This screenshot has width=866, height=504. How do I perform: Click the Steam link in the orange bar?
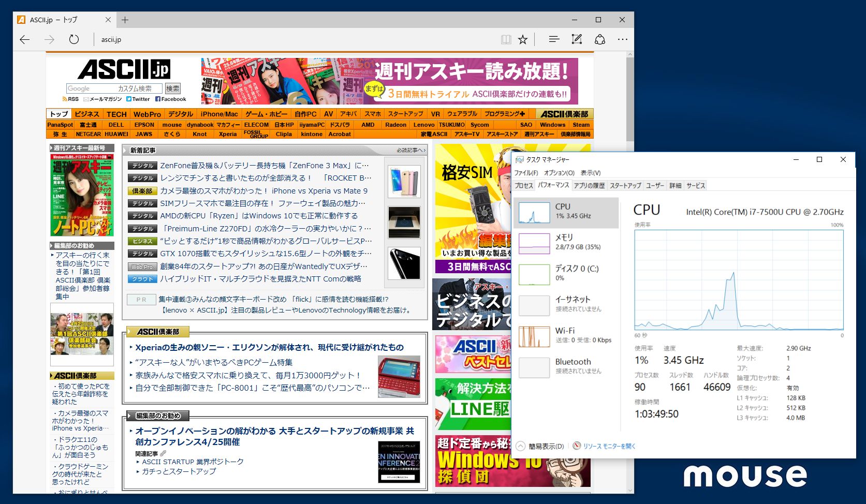coord(581,125)
